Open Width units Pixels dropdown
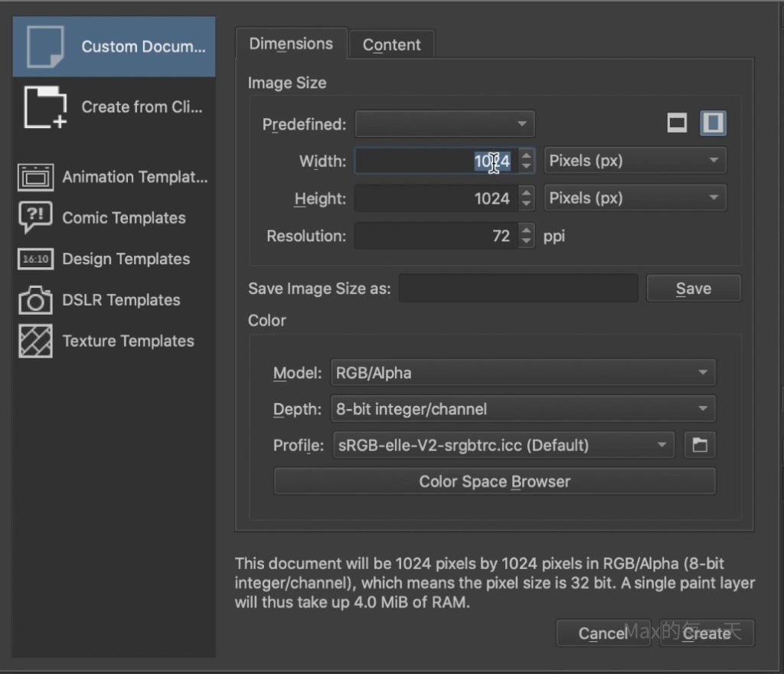784x674 pixels. click(x=635, y=161)
